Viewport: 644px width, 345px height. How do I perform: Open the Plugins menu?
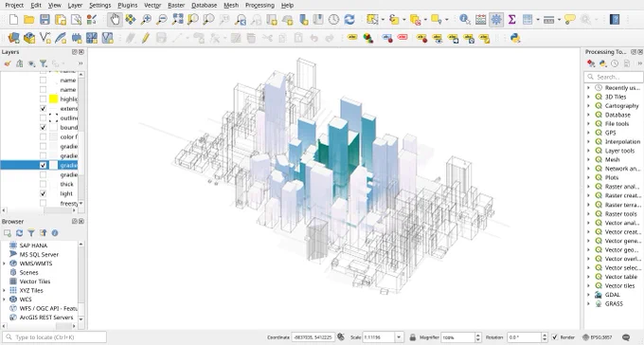127,6
